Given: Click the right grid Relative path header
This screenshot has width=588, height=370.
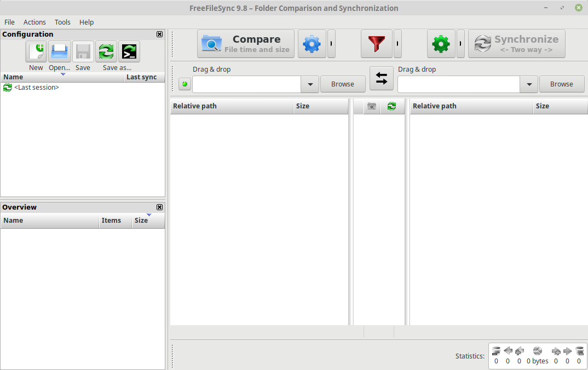Looking at the screenshot, I should [x=471, y=106].
